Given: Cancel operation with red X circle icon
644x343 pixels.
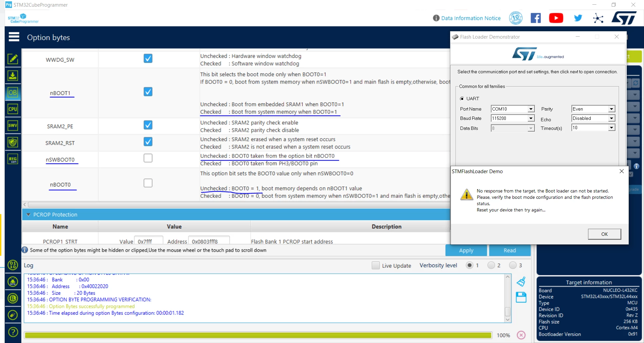Looking at the screenshot, I should (521, 335).
